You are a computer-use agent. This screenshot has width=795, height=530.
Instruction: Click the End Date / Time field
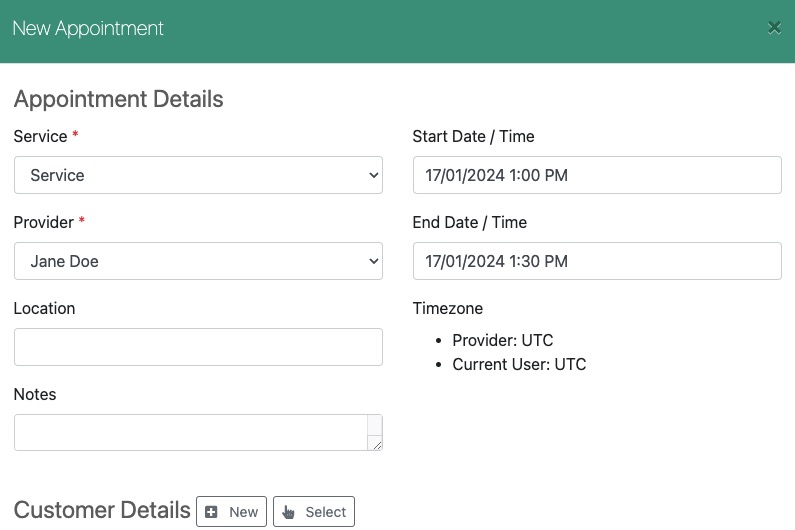point(597,261)
